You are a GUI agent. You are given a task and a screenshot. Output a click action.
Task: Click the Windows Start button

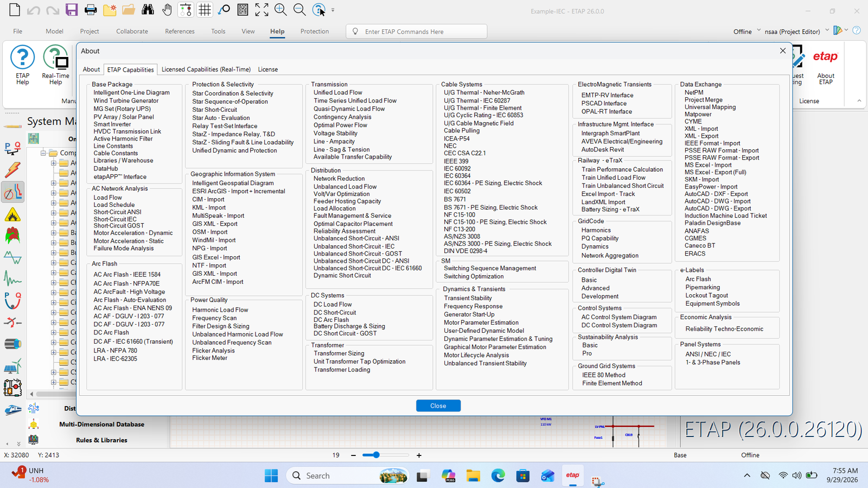(271, 476)
